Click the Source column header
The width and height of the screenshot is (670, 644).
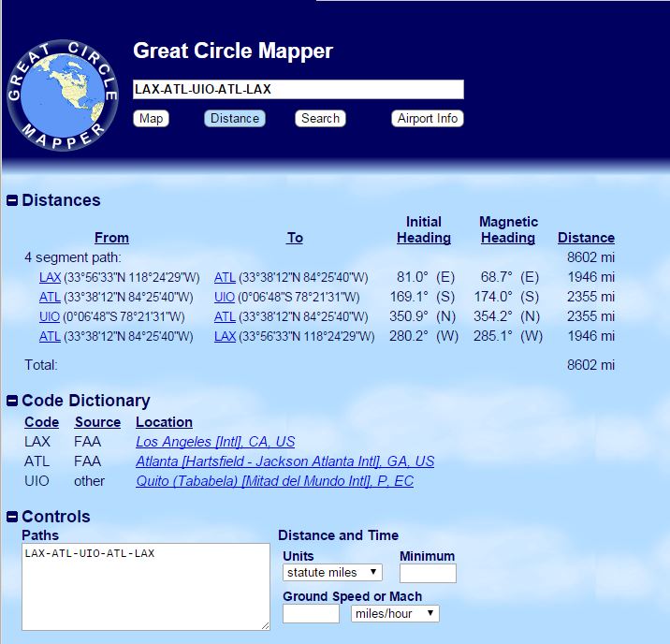click(98, 422)
